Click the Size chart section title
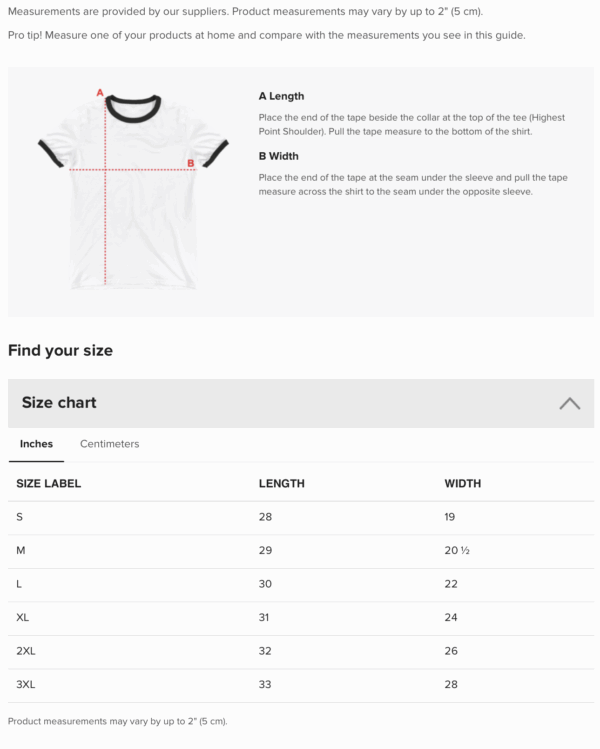 (x=59, y=403)
